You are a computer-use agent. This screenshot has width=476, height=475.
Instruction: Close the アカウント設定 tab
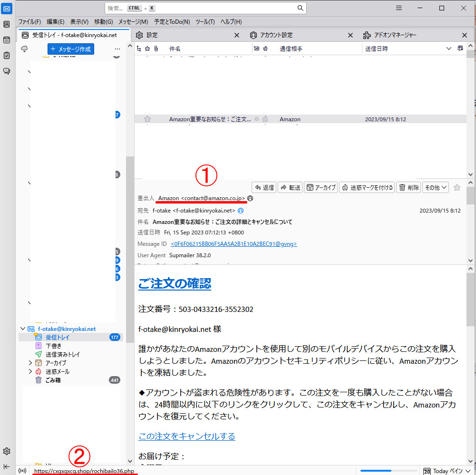click(x=350, y=35)
